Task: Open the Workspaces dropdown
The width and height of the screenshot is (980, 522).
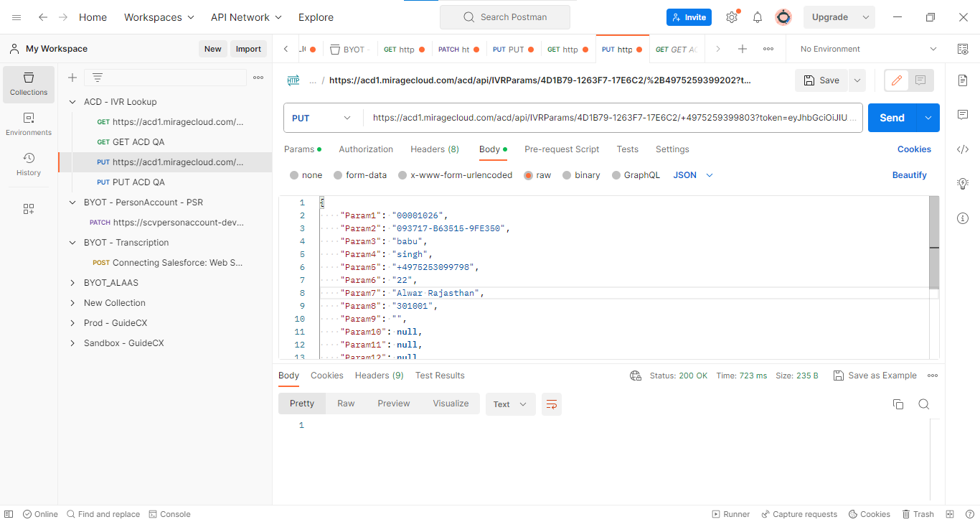Action: point(159,17)
